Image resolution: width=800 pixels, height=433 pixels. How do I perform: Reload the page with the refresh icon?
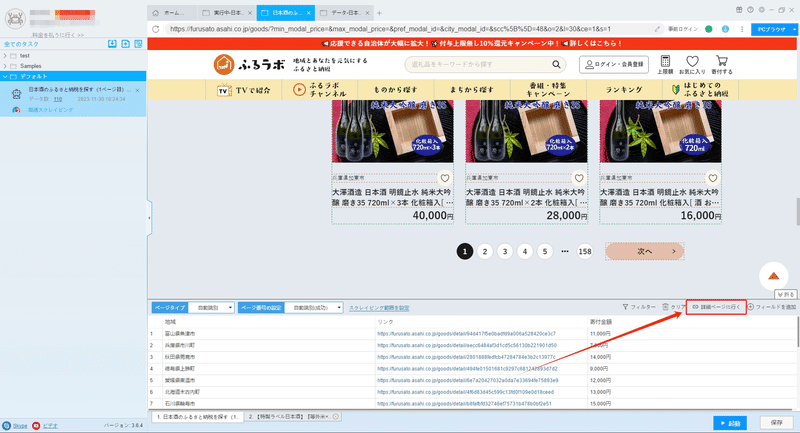pyautogui.click(x=156, y=29)
